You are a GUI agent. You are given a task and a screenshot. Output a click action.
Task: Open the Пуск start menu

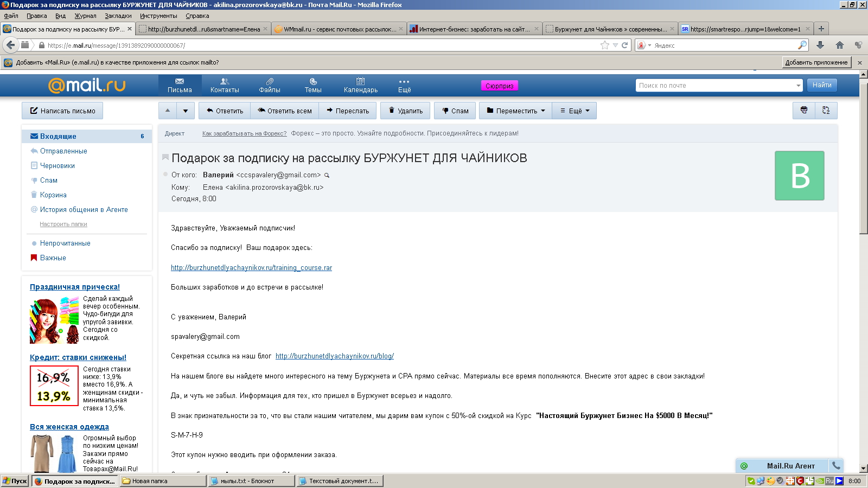15,481
